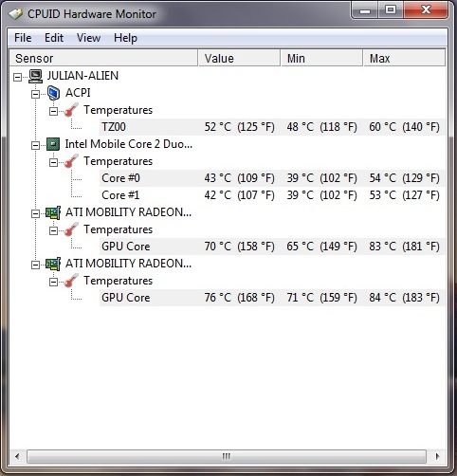Screen dimensions: 457x476
Task: Click the Intel Mobile Core 2 Duo chip icon
Action: pyautogui.click(x=53, y=144)
